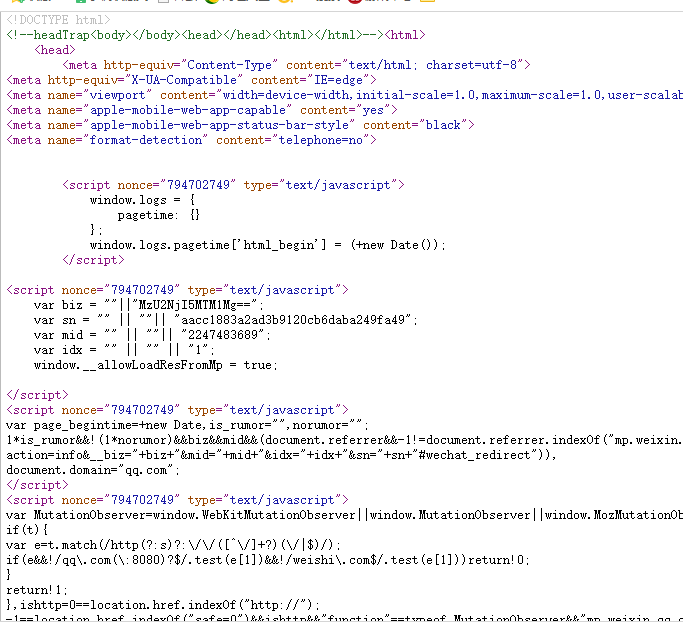683x622 pixels.
Task: Click the "var idx" declaration
Action: 124,350
